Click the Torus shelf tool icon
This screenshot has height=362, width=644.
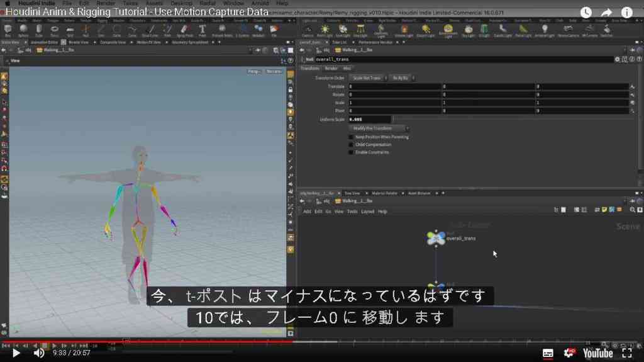click(x=54, y=30)
